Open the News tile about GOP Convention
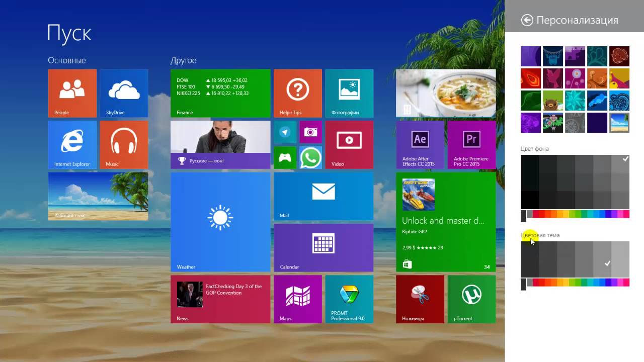The width and height of the screenshot is (644, 362). [x=220, y=299]
